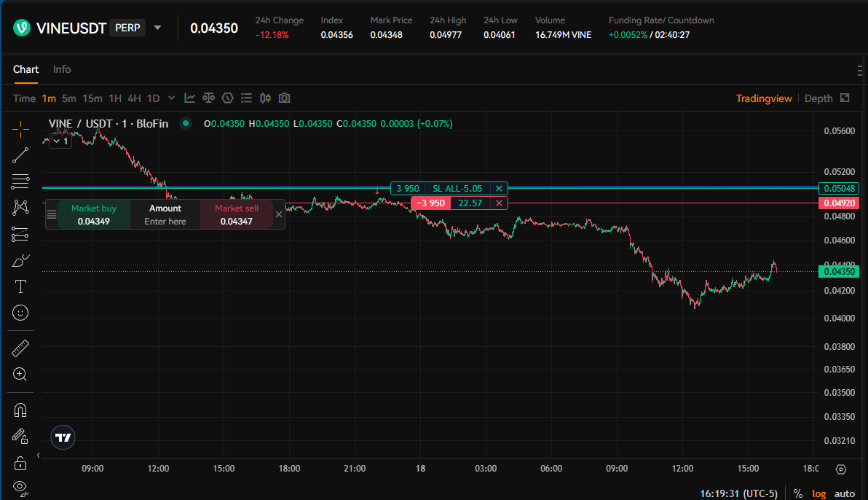
Task: Open the TradingView logo button
Action: [x=63, y=437]
